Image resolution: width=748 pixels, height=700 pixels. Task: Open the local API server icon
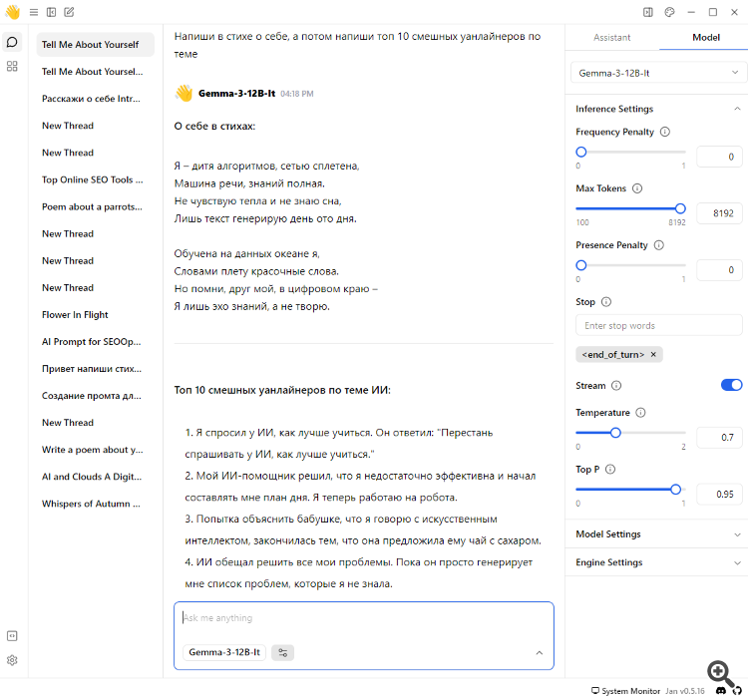tap(12, 636)
